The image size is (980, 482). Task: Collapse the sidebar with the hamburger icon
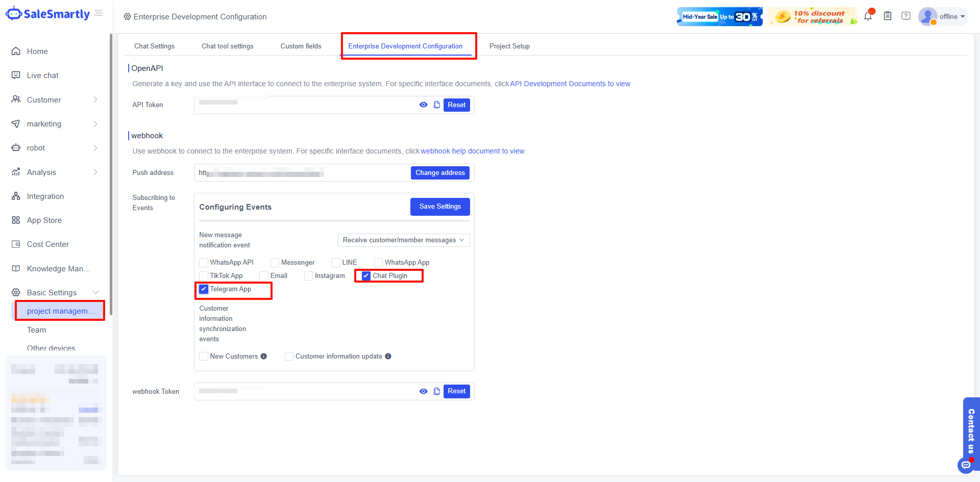[99, 13]
